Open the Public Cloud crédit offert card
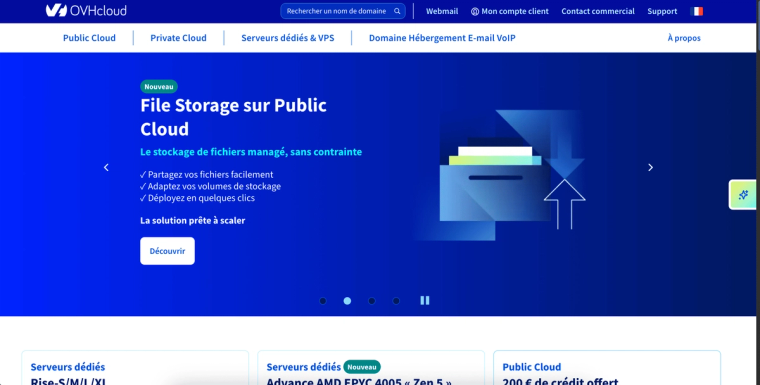 pyautogui.click(x=607, y=368)
